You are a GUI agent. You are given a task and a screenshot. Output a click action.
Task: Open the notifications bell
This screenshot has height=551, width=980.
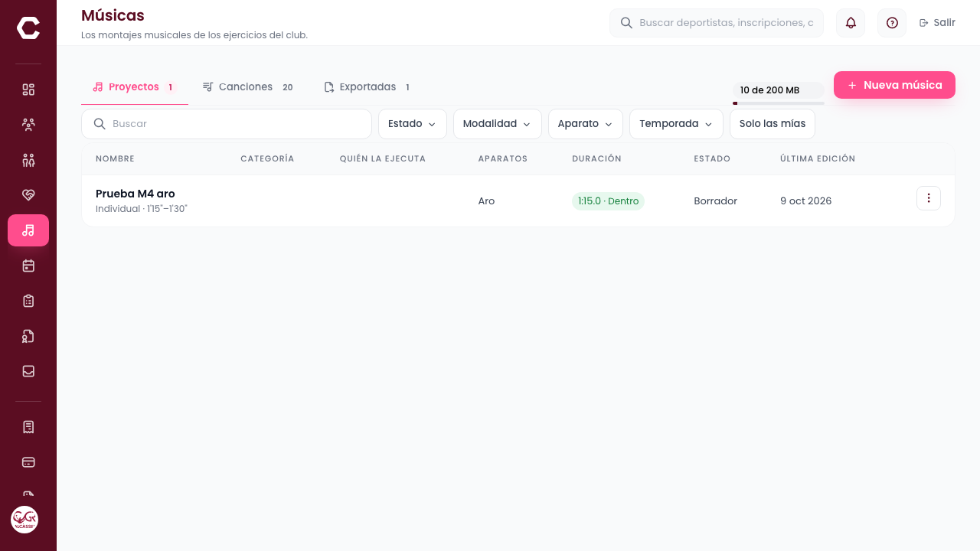coord(851,23)
